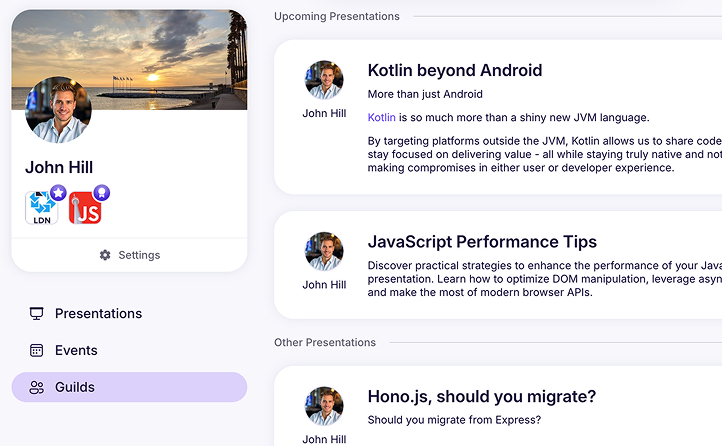This screenshot has height=446, width=722.
Task: Open JavaScript Performance Tips presentation
Action: pyautogui.click(x=482, y=242)
